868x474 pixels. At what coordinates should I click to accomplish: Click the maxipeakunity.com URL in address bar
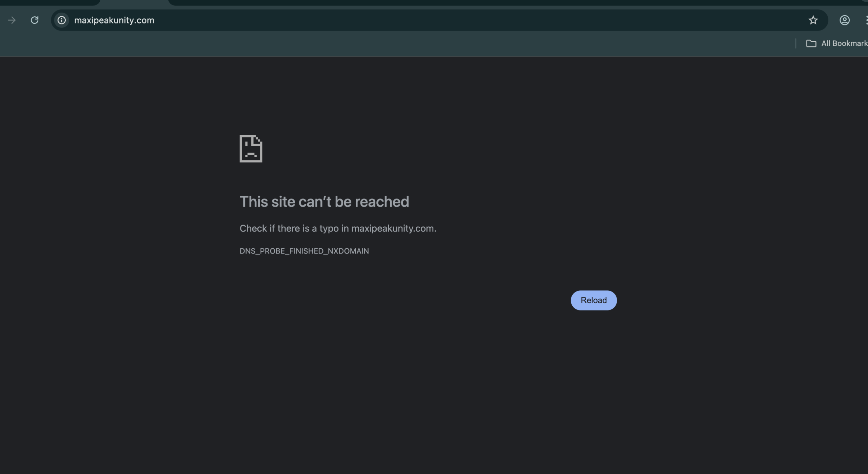(114, 20)
